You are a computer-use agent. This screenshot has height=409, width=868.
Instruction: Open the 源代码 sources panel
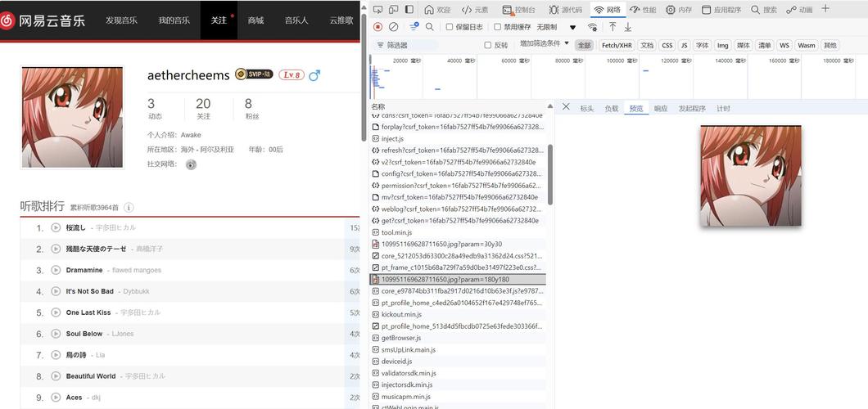point(566,10)
